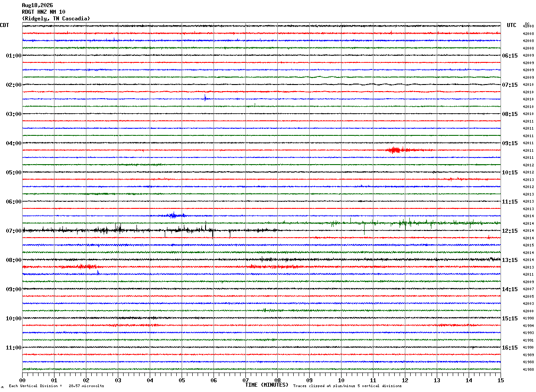Click the noisy black 07:00 trace
The height and width of the screenshot is (392, 536).
point(151,230)
